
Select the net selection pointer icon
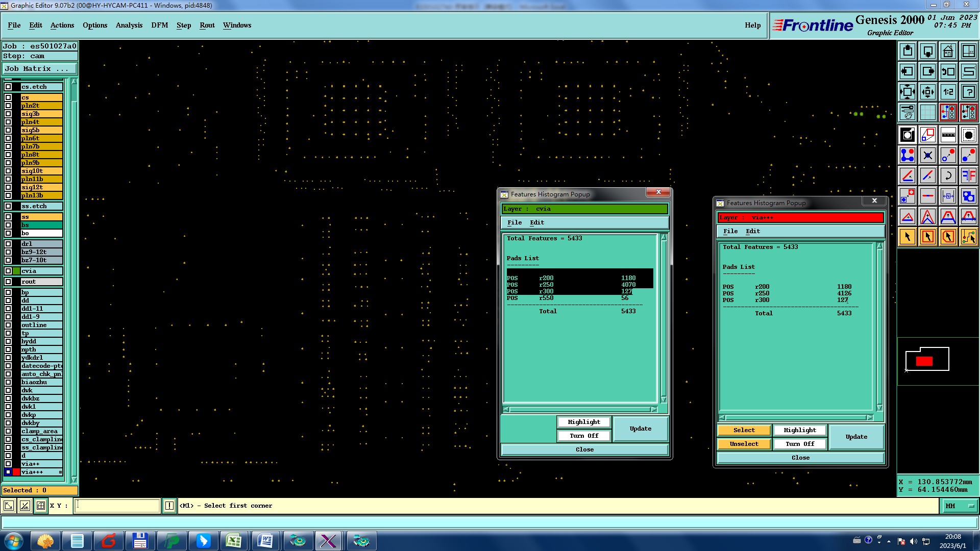click(x=968, y=237)
